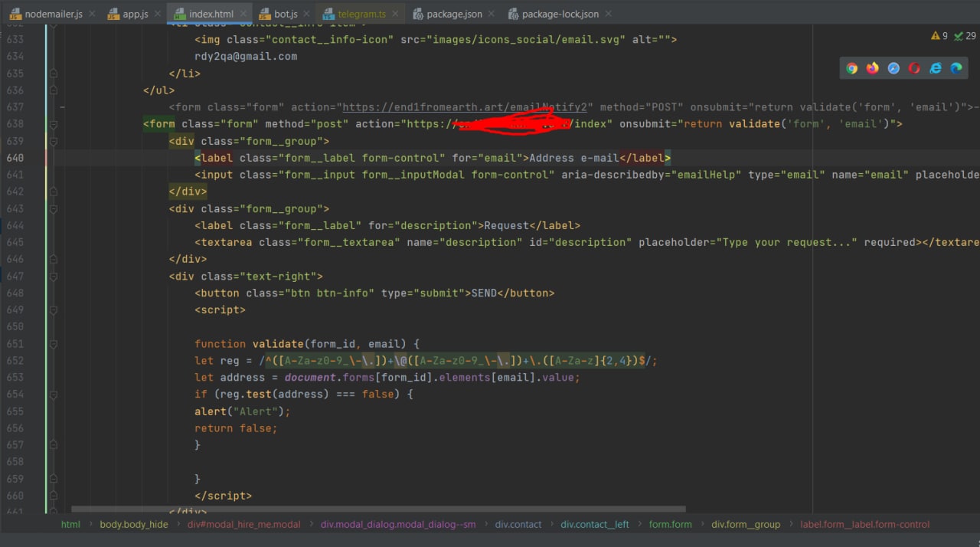Click 'div.modal_dialog.modal_dialog--sm' breadcrumb
980x547 pixels.
coord(397,525)
